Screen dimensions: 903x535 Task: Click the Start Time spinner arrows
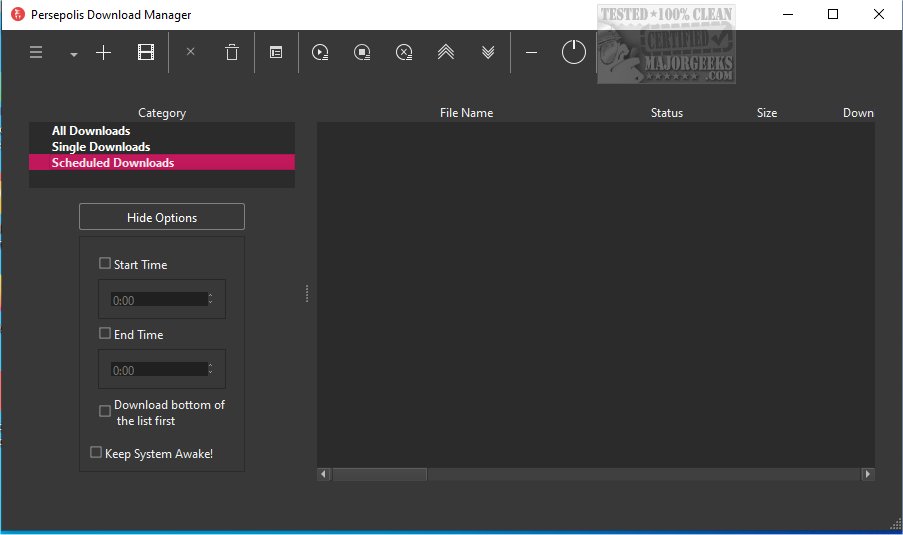209,299
